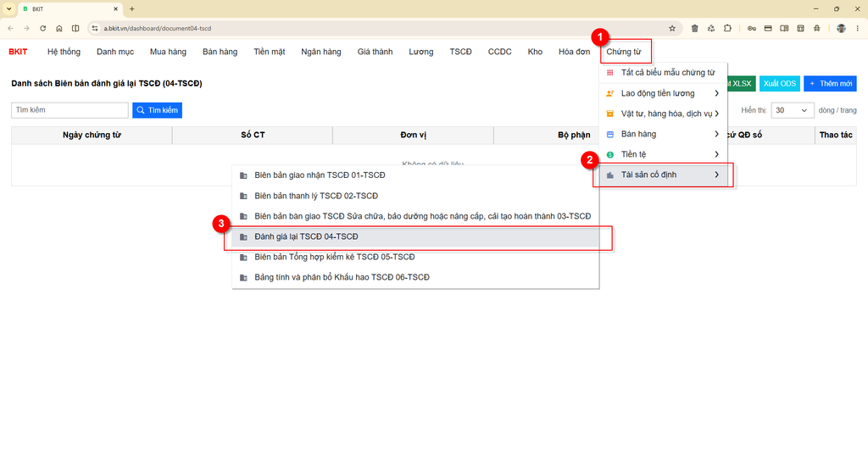Image resolution: width=868 pixels, height=466 pixels.
Task: Expand the Tài sản cố định chevron
Action: [716, 175]
